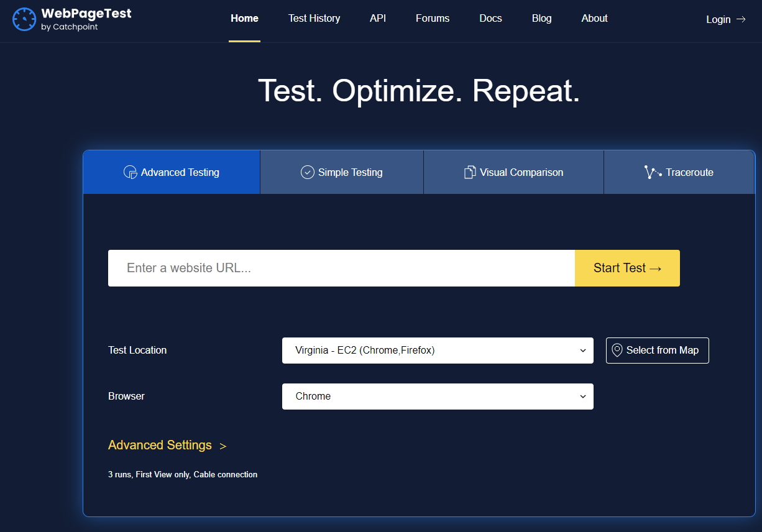Click the Start Test button
This screenshot has height=532, width=762.
pyautogui.click(x=627, y=268)
